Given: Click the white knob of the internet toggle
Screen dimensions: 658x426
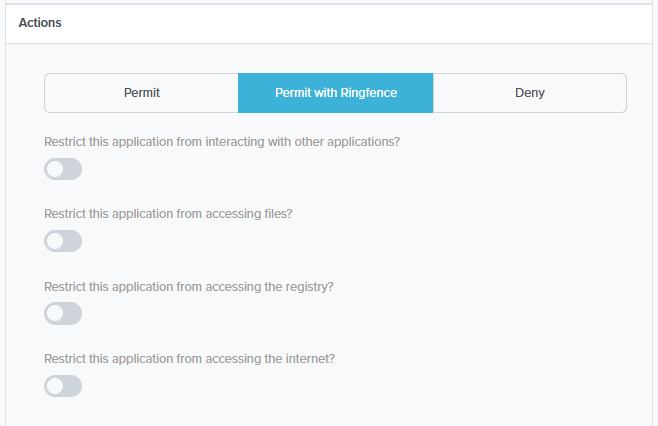Looking at the screenshot, I should [x=55, y=386].
